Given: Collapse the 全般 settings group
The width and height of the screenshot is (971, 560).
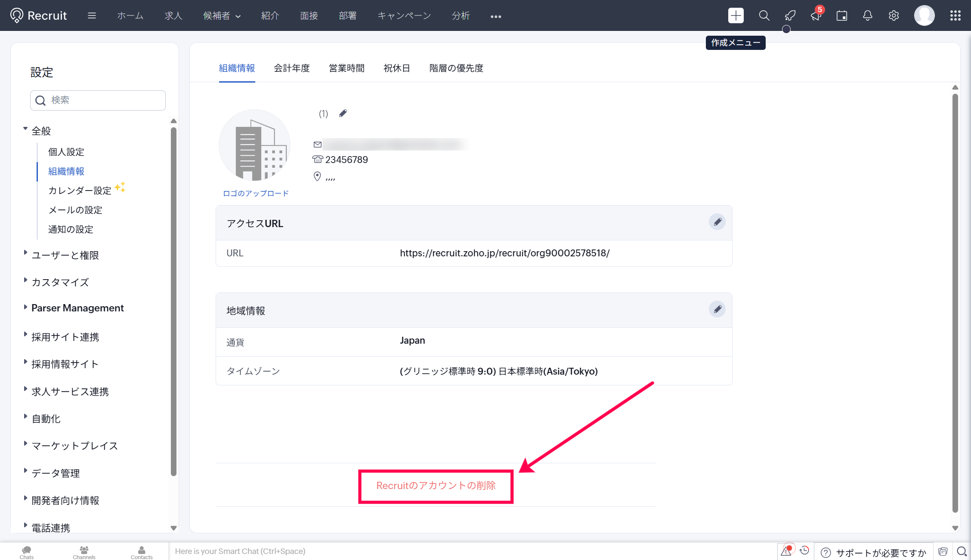Looking at the screenshot, I should (41, 131).
